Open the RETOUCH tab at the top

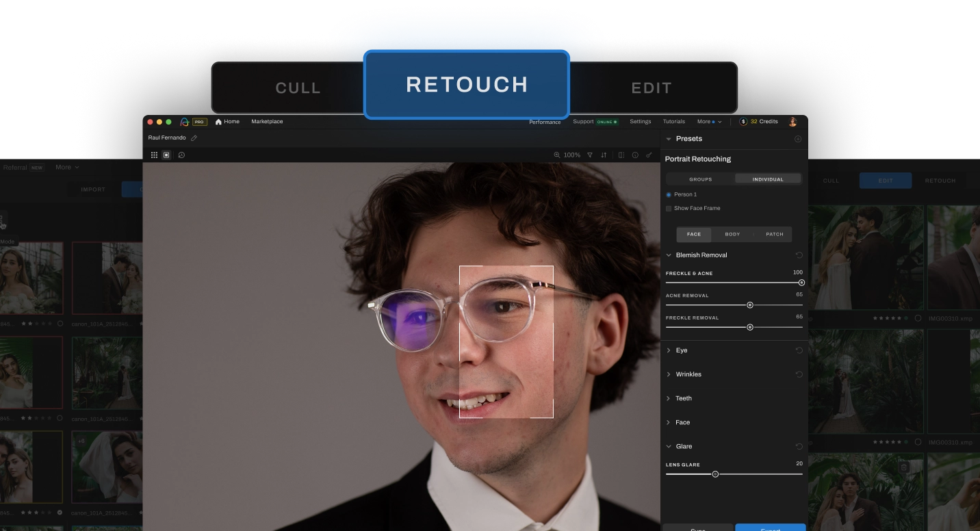pyautogui.click(x=467, y=84)
